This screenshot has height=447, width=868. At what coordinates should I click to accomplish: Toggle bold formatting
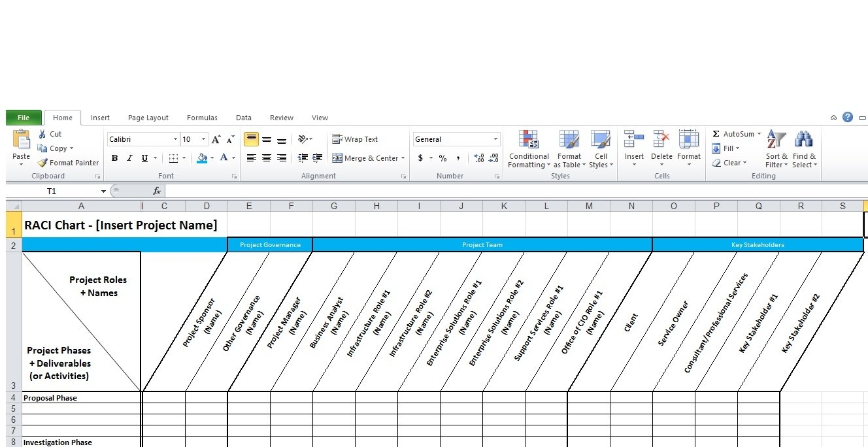coord(114,158)
